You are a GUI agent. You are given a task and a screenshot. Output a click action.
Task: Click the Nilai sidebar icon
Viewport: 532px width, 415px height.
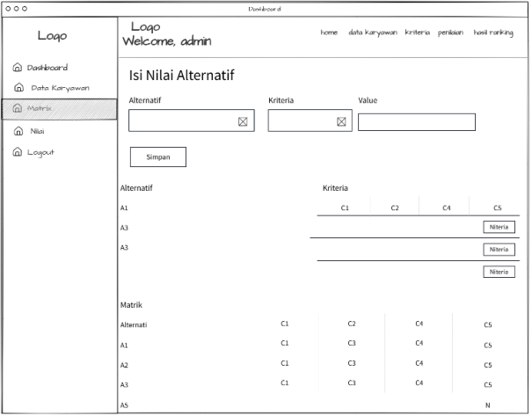click(18, 131)
